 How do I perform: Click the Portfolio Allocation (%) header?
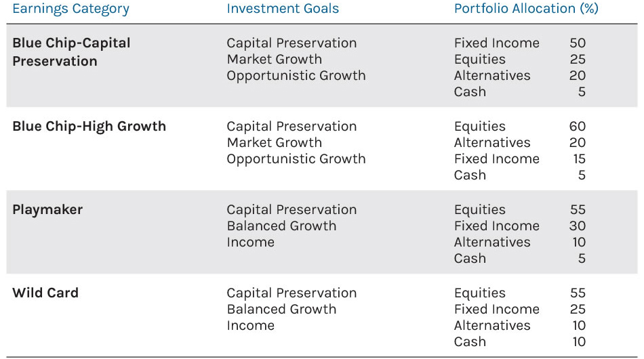click(x=526, y=9)
